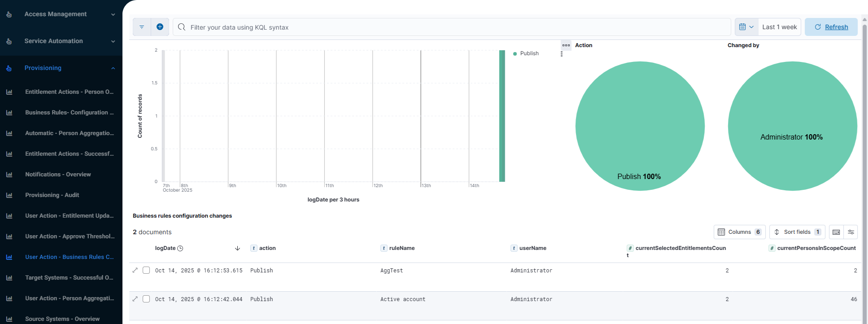This screenshot has height=324, width=868.
Task: Click the Refresh button
Action: tap(831, 27)
